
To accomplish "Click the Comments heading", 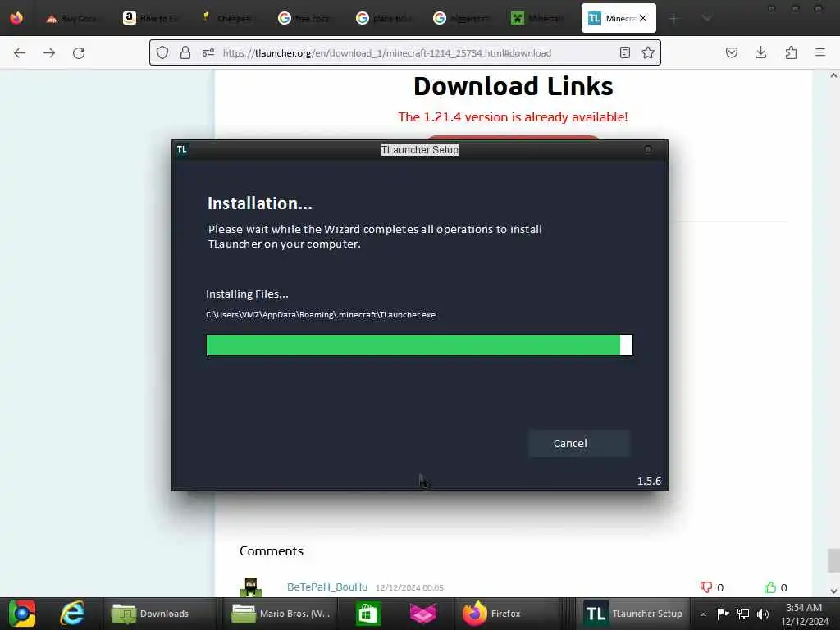I will 271,551.
